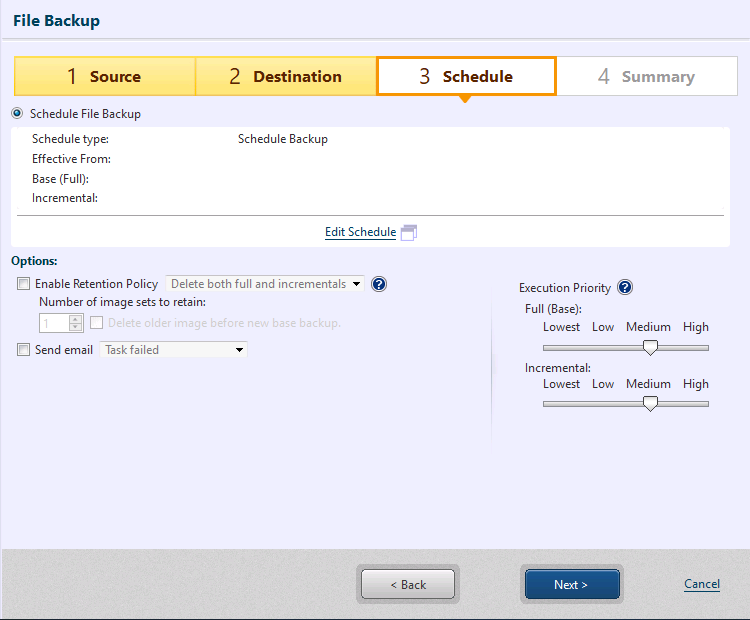Select the Schedule File Backup radio button
The image size is (750, 620).
coord(17,114)
